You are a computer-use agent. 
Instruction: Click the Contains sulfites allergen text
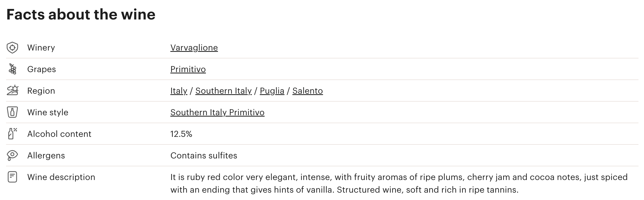pyautogui.click(x=204, y=156)
